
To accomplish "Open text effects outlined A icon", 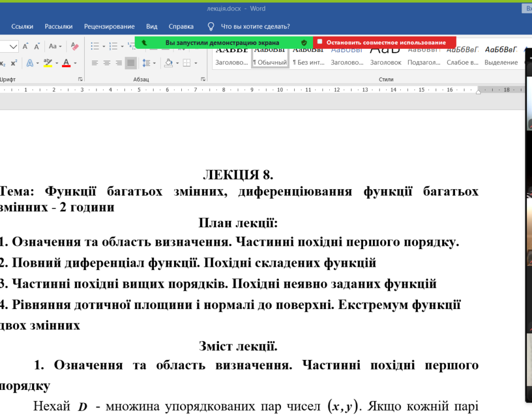I will pos(30,63).
